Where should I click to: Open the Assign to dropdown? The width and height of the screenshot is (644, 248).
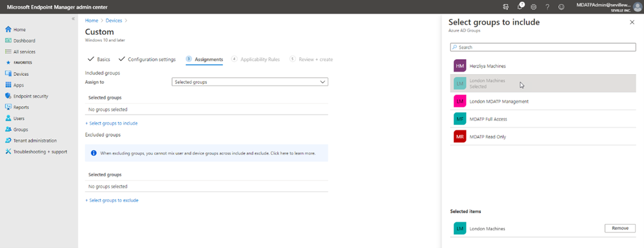click(x=249, y=82)
